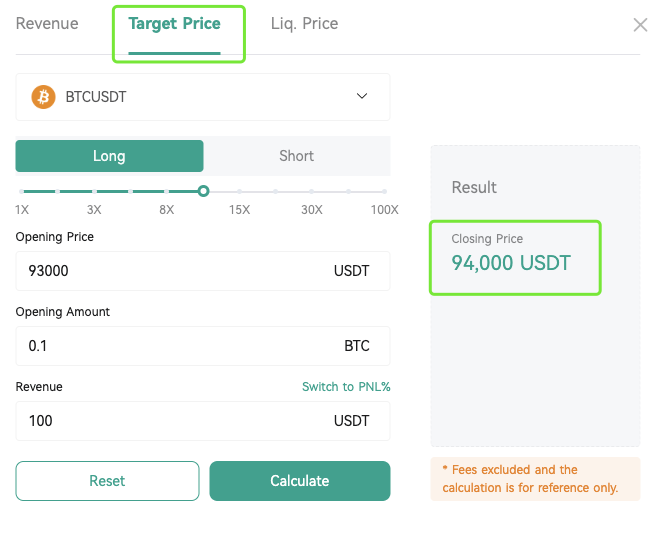Select the Target Price tab

click(174, 24)
